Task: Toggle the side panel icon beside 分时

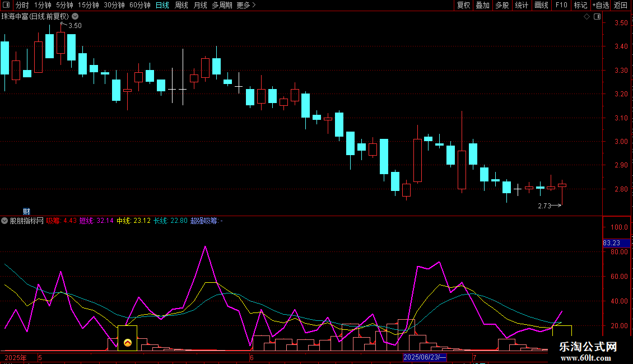Action: (6, 5)
